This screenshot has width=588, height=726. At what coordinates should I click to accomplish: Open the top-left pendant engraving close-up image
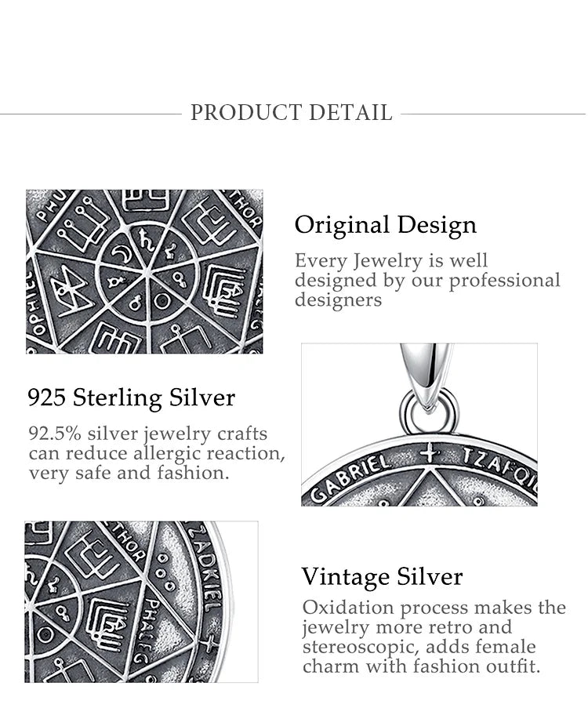coord(144,270)
